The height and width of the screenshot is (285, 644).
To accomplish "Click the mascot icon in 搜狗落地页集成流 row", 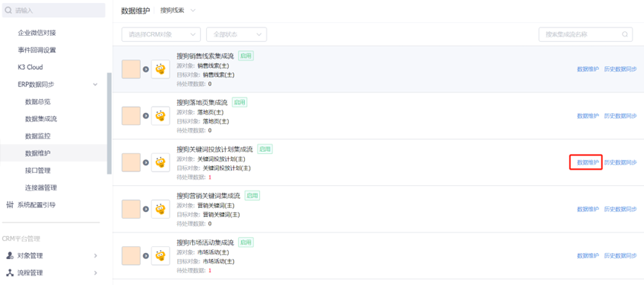I will pyautogui.click(x=161, y=116).
